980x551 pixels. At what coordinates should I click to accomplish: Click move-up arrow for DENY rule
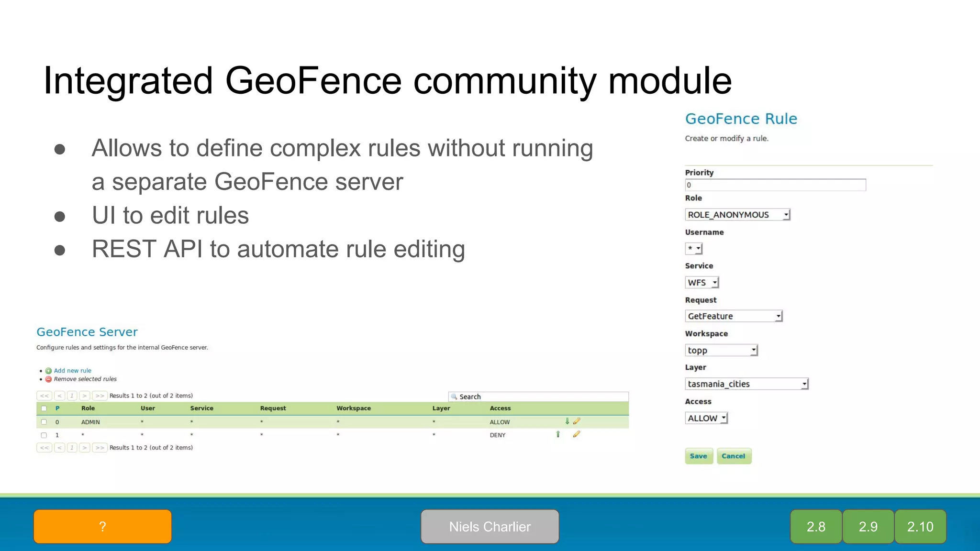pos(558,434)
